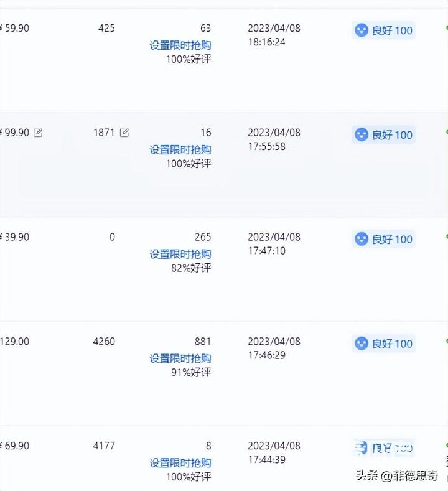This screenshot has width=448, height=491.
Task: Open 设置限时抢购 link under sales 16
Action: coord(180,150)
